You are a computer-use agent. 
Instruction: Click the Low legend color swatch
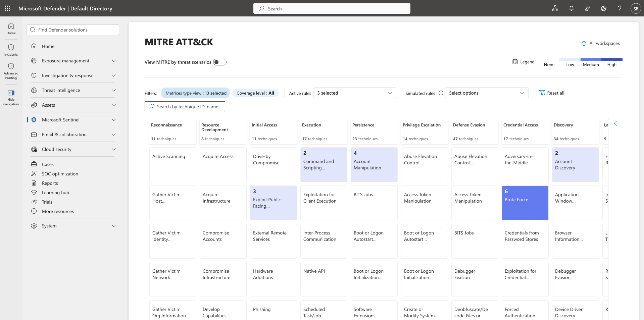(x=570, y=59)
